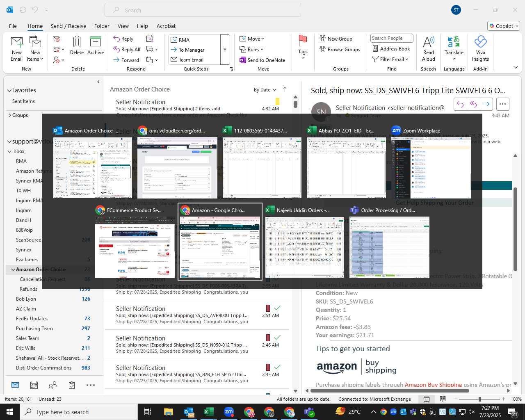Click the Amazon Buy Shipping link
The width and height of the screenshot is (525, 420).
(x=434, y=385)
